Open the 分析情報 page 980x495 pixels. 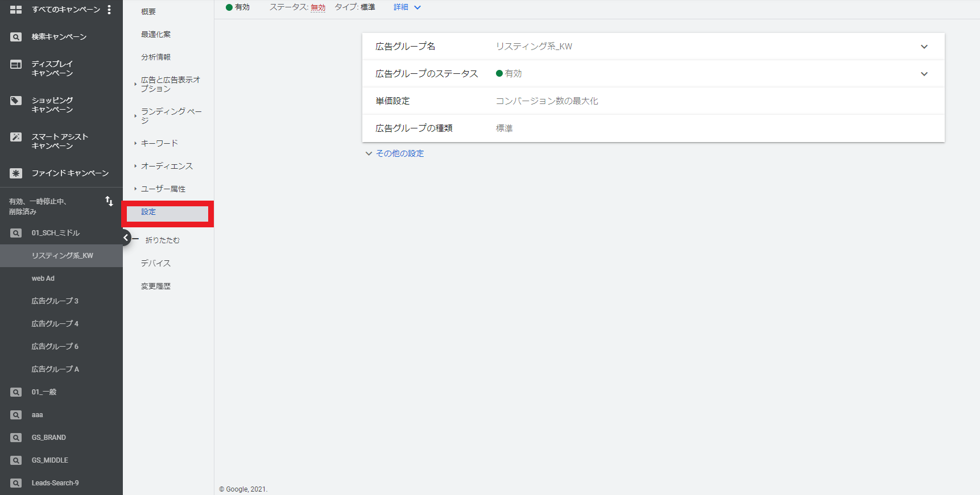156,57
